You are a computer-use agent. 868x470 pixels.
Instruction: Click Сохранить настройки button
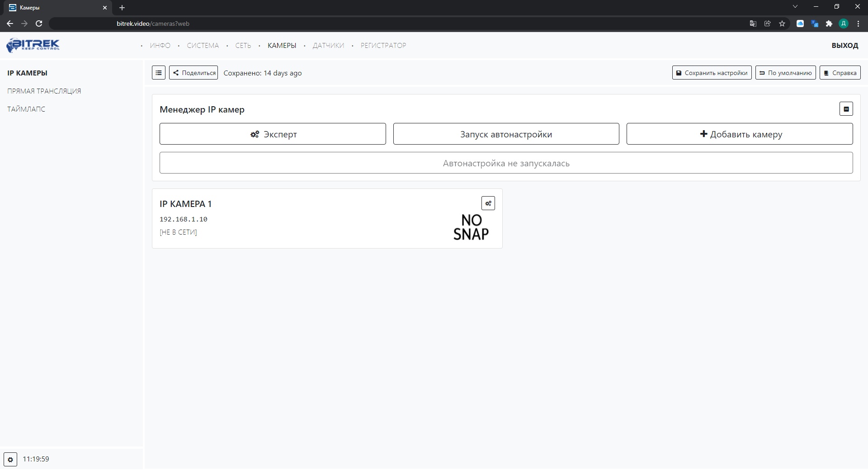712,73
